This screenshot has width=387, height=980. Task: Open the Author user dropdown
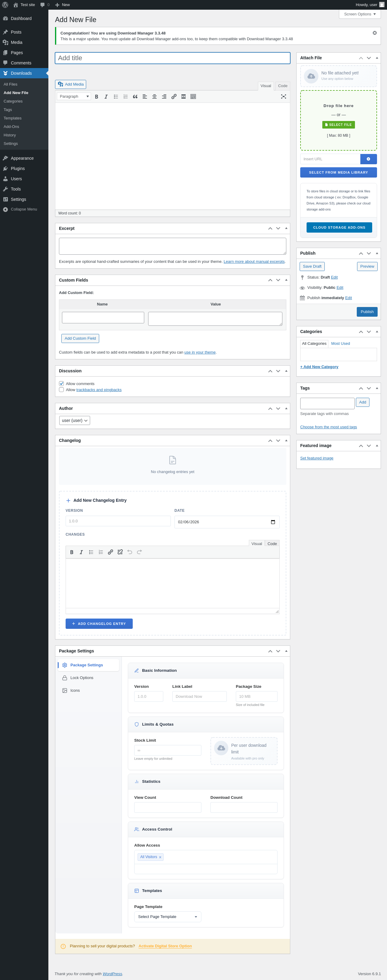point(74,420)
